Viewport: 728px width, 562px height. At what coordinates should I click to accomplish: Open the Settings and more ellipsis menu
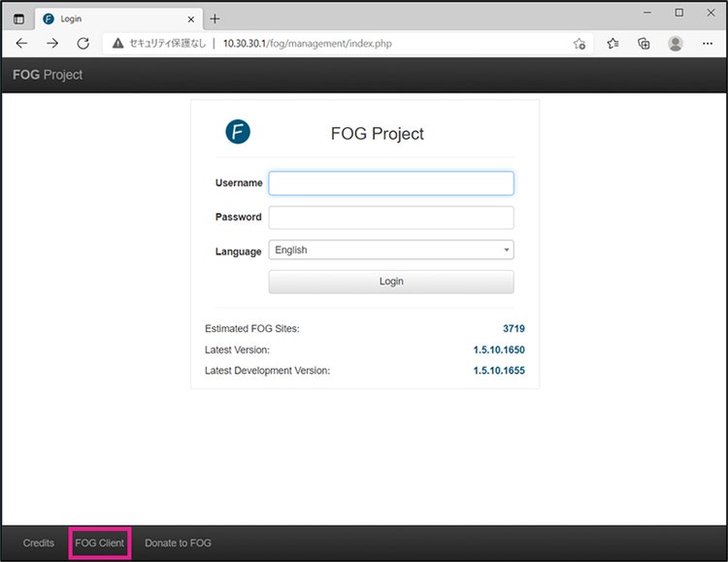point(707,44)
